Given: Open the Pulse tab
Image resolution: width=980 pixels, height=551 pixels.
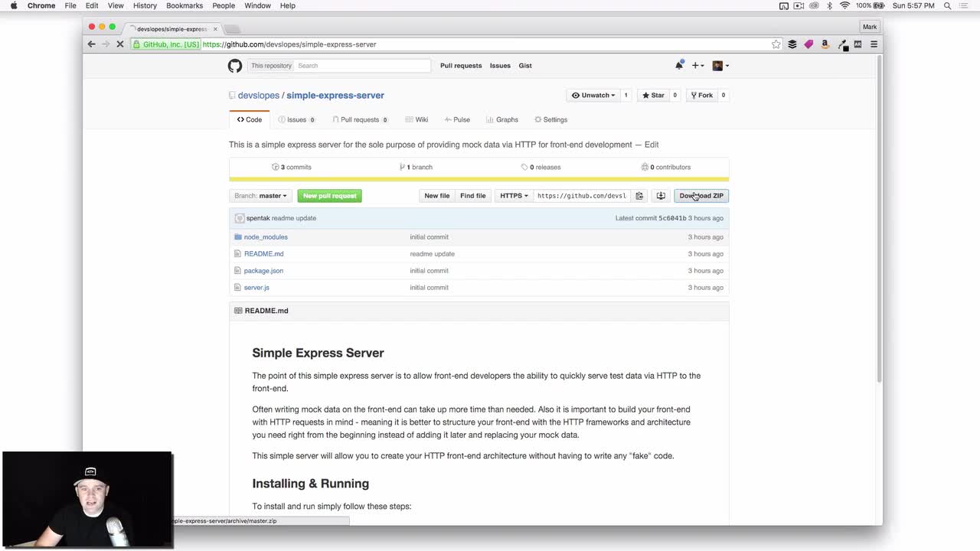Looking at the screenshot, I should coord(457,119).
